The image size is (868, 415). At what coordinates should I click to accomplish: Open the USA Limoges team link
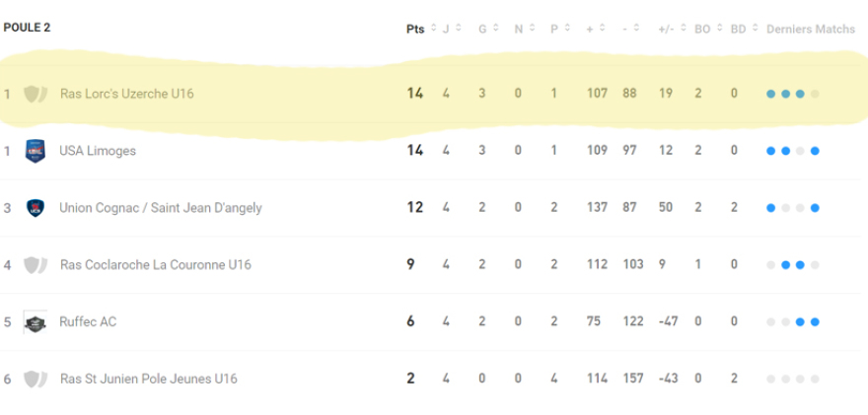(x=98, y=151)
